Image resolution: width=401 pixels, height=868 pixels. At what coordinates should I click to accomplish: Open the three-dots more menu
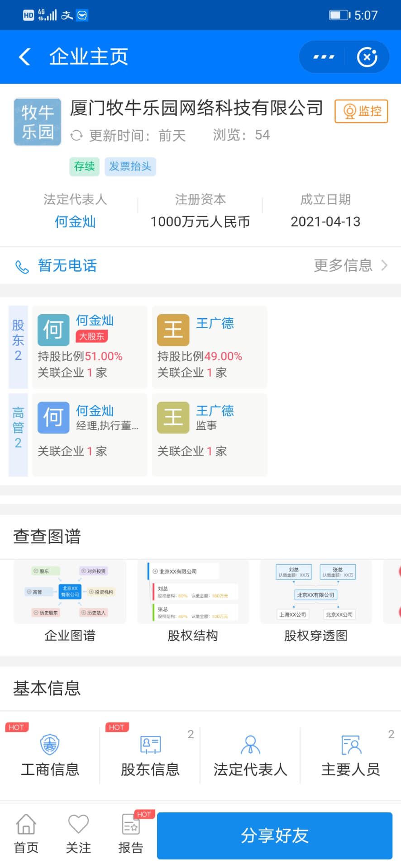click(x=324, y=57)
